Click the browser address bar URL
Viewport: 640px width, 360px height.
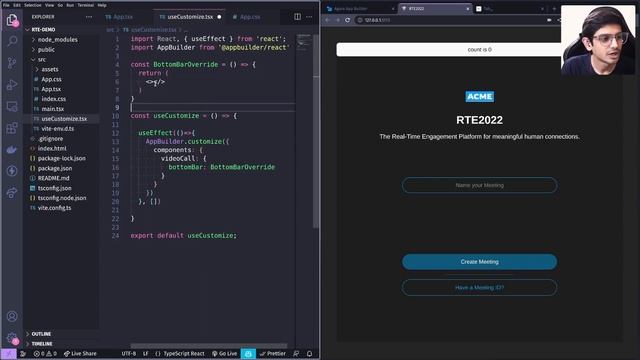tap(378, 20)
